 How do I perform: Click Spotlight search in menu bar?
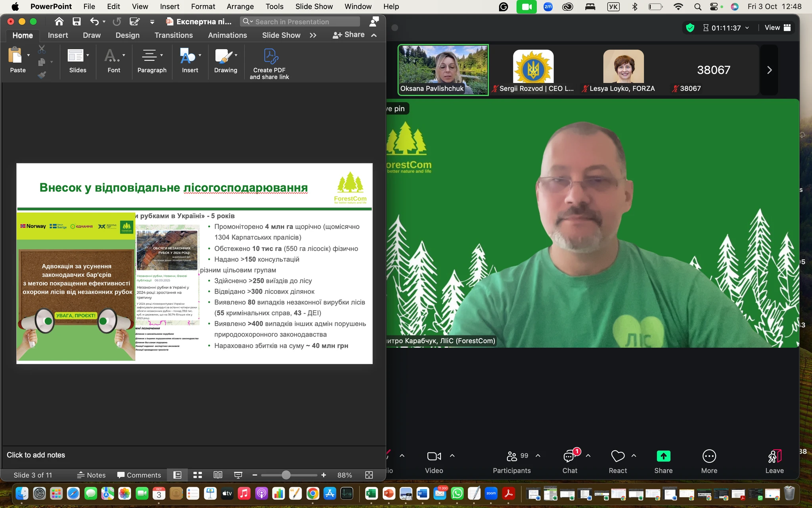(x=698, y=6)
